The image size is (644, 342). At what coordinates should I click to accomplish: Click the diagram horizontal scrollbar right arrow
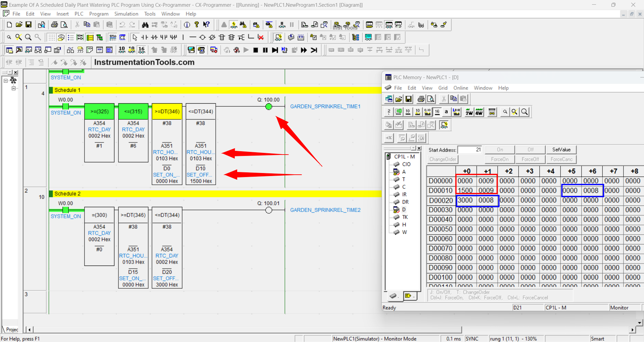click(x=633, y=330)
